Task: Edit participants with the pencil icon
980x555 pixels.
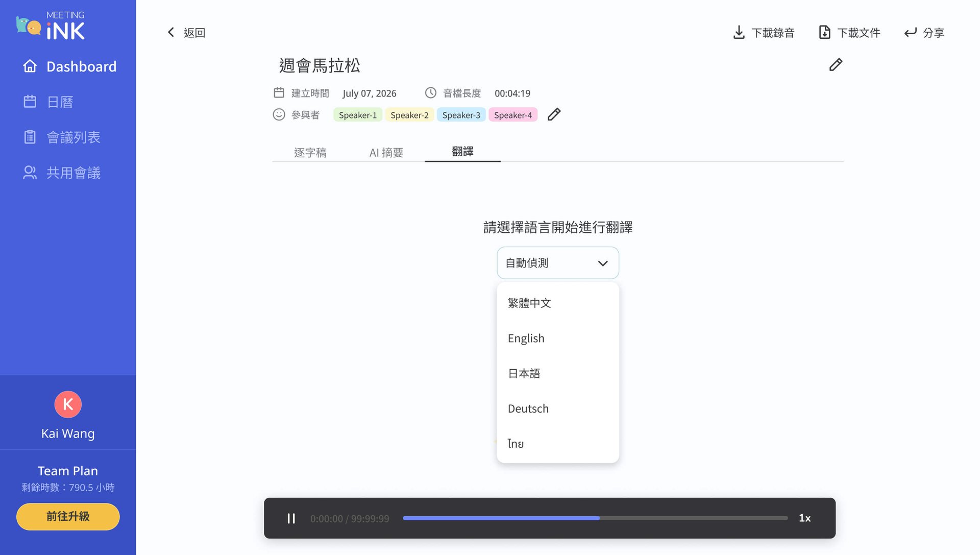Action: [554, 114]
